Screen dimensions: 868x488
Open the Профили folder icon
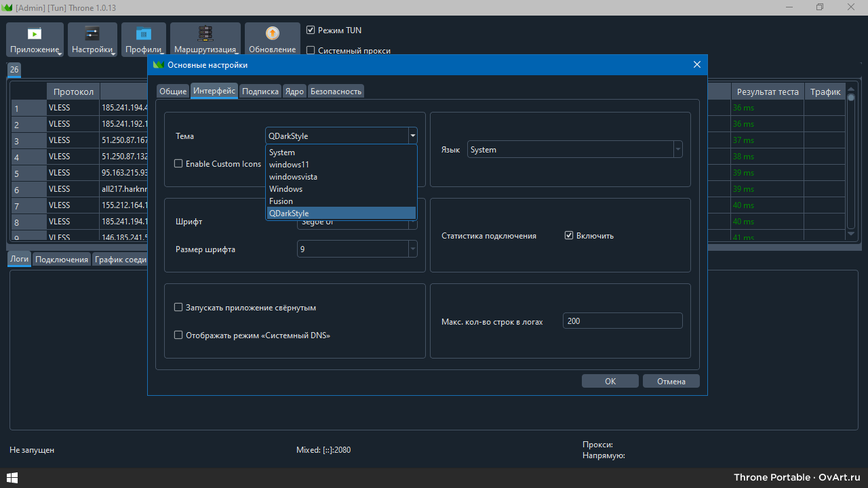(144, 34)
